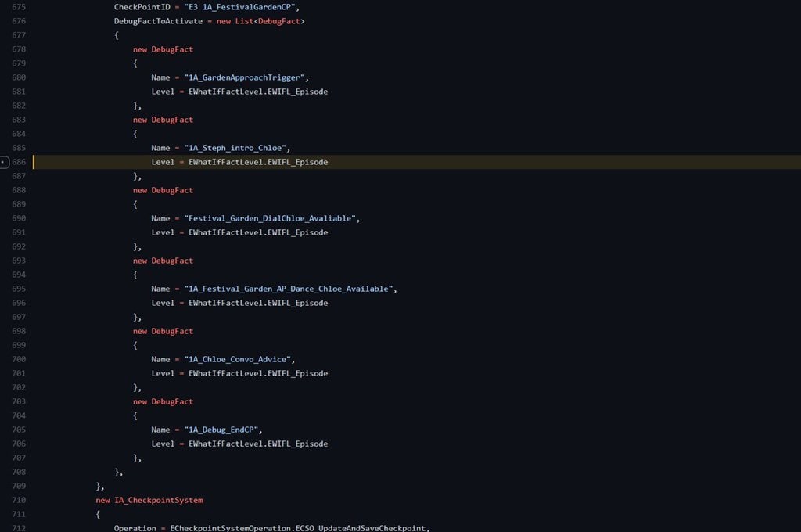Click EWIFL_Episode value on line 691
The height and width of the screenshot is (532, 801).
coord(298,232)
